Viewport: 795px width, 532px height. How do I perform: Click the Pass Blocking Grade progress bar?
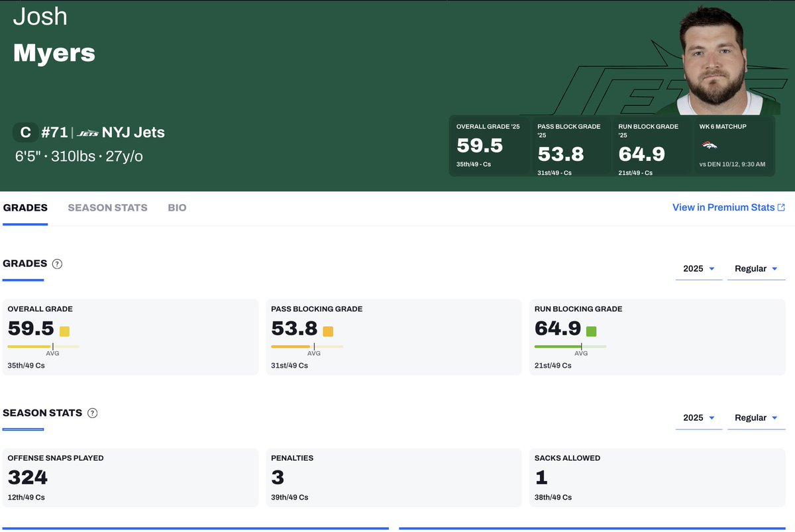pos(307,346)
